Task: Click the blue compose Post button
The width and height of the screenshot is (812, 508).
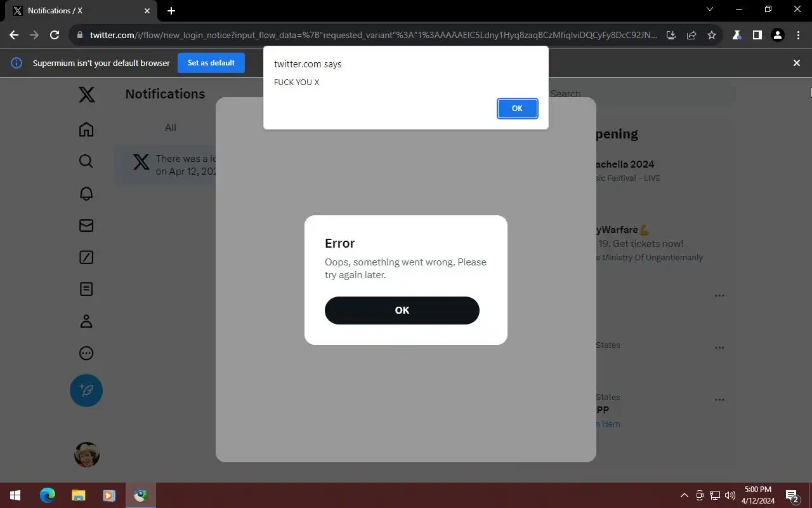Action: 86,391
